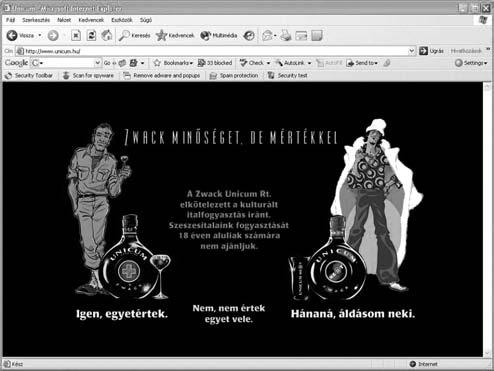The image size is (494, 371).
Task: Open the Súgó menu
Action: tap(146, 20)
